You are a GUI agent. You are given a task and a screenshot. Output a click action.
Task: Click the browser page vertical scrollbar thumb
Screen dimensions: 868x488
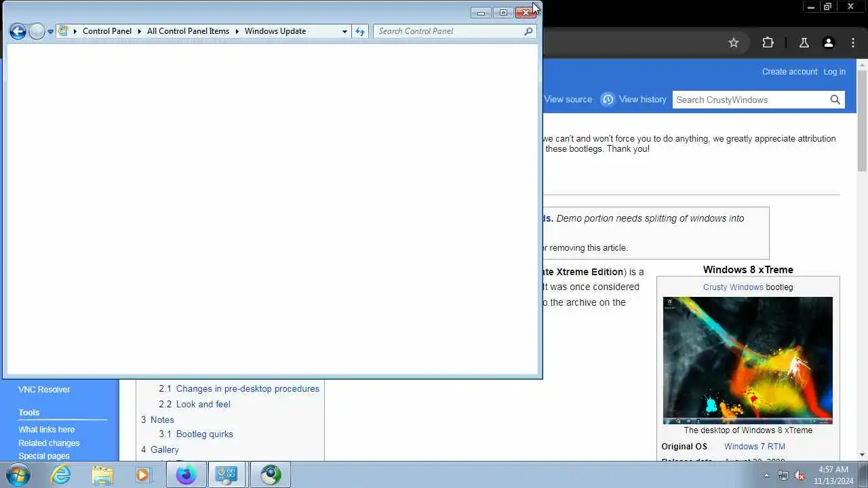[862, 120]
